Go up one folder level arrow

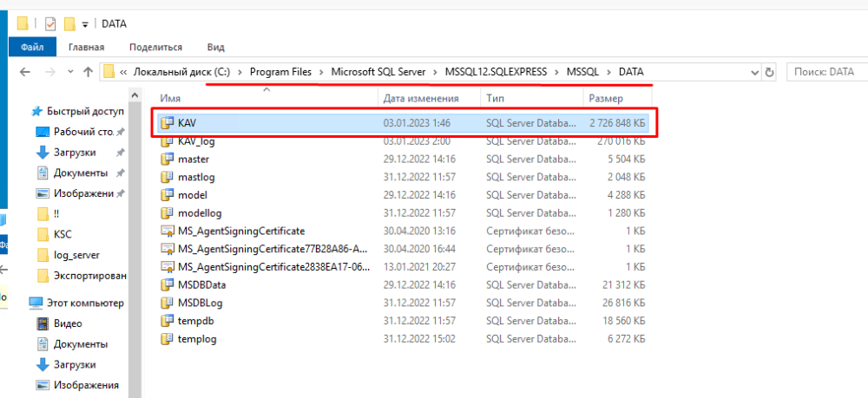pos(88,72)
